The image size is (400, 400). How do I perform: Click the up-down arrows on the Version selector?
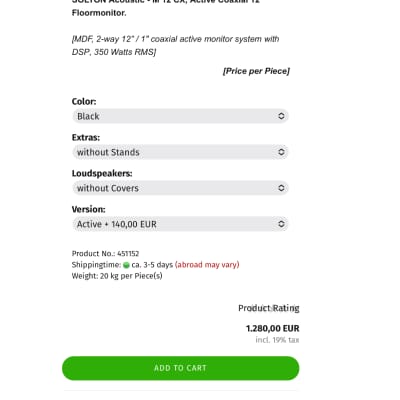(281, 224)
